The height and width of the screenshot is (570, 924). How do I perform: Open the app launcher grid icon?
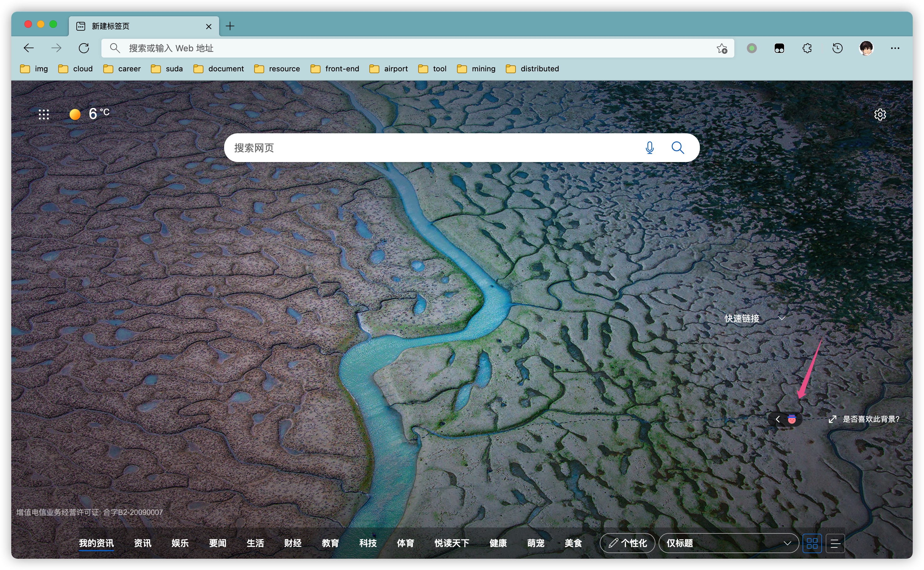click(44, 114)
